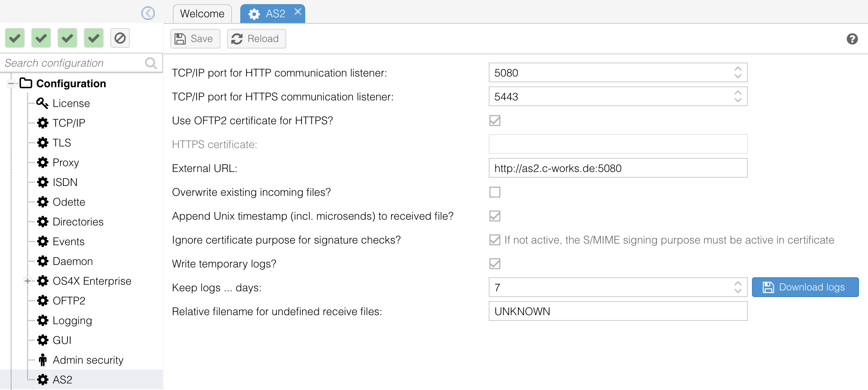This screenshot has height=390, width=868.
Task: Click the fourth green checkmark status button
Action: 94,38
